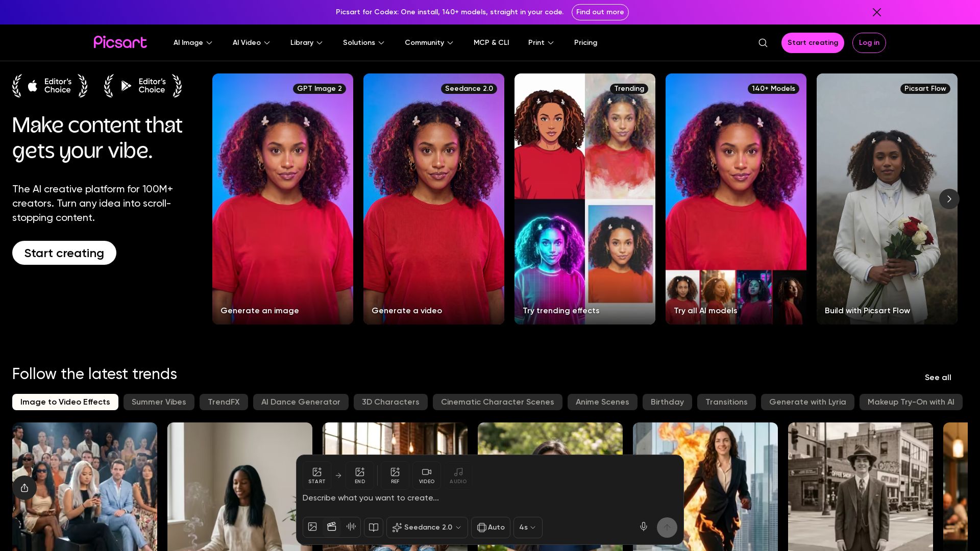Expand the AI Video menu

click(251, 43)
